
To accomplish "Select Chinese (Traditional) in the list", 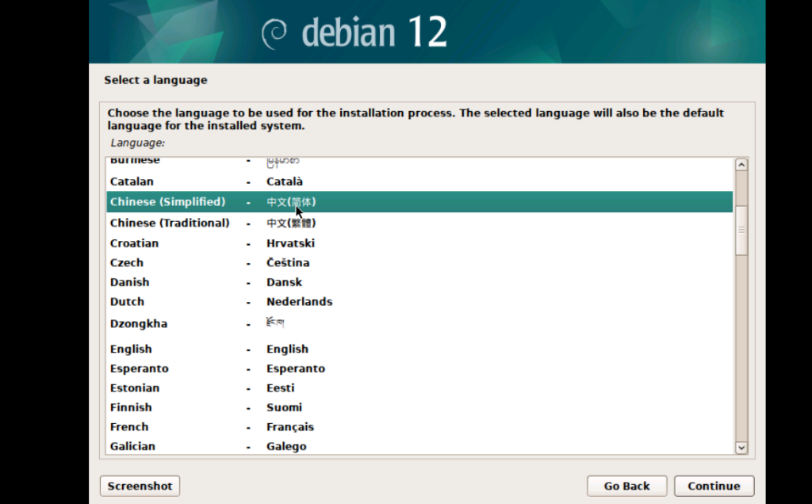I will [x=170, y=223].
